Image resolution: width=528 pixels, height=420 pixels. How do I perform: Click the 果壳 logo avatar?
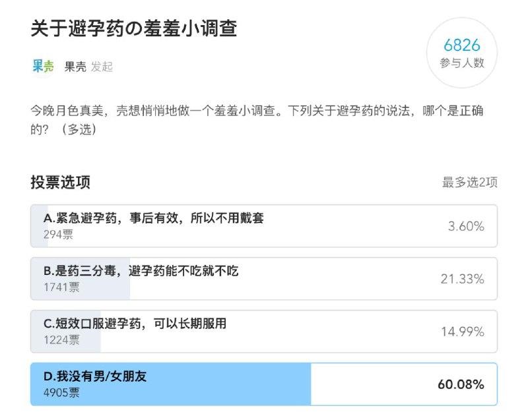[43, 66]
